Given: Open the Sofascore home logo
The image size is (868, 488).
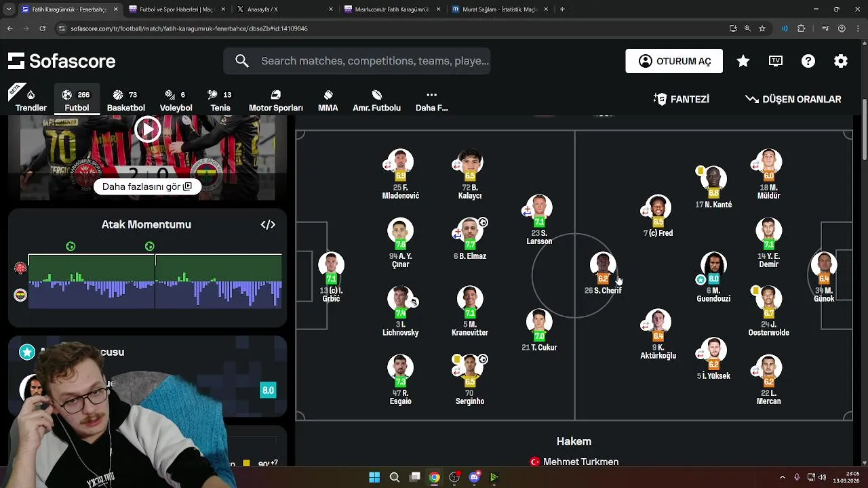Looking at the screenshot, I should pos(62,61).
